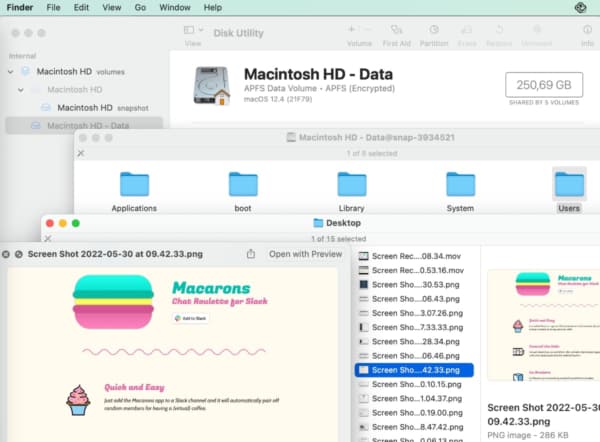Open the View menu in menu bar

coord(112,7)
